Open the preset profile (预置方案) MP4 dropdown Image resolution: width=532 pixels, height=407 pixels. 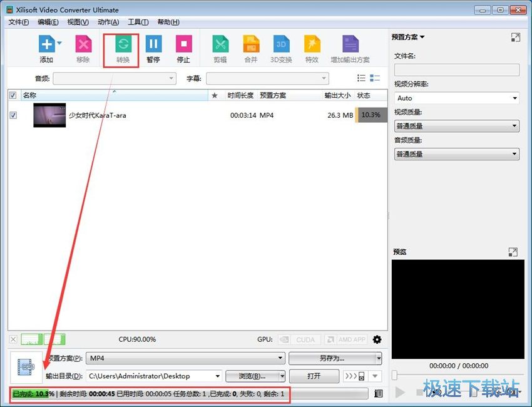pos(186,358)
